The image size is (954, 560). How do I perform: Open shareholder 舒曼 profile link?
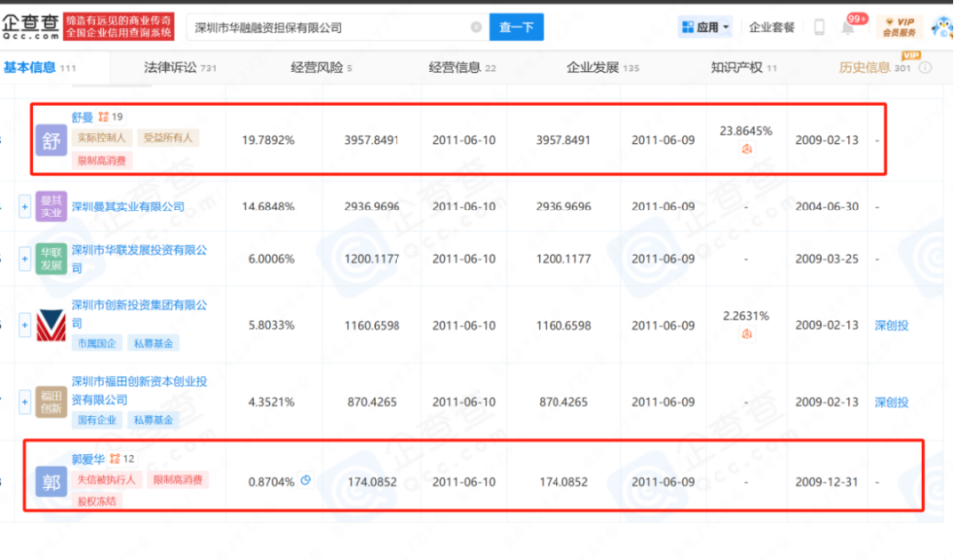click(x=82, y=117)
